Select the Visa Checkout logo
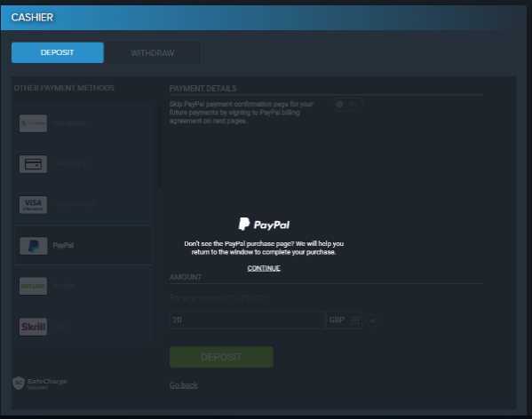Viewport: 532px width, 419px height. [x=33, y=205]
